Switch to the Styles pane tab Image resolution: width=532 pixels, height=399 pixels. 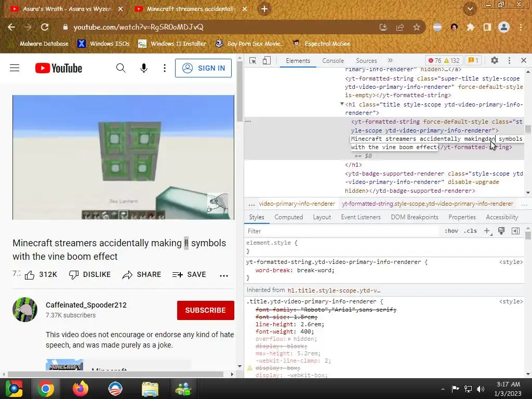pyautogui.click(x=257, y=217)
